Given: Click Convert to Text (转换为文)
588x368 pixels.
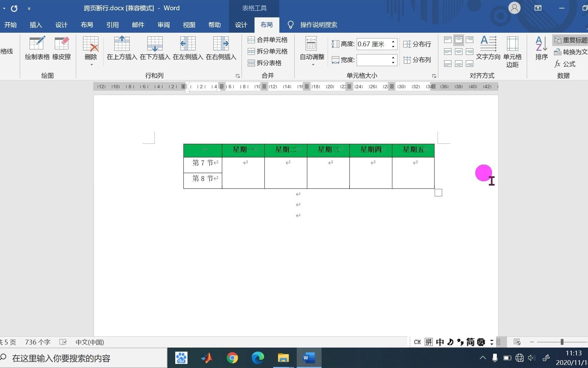Looking at the screenshot, I should coord(570,52).
